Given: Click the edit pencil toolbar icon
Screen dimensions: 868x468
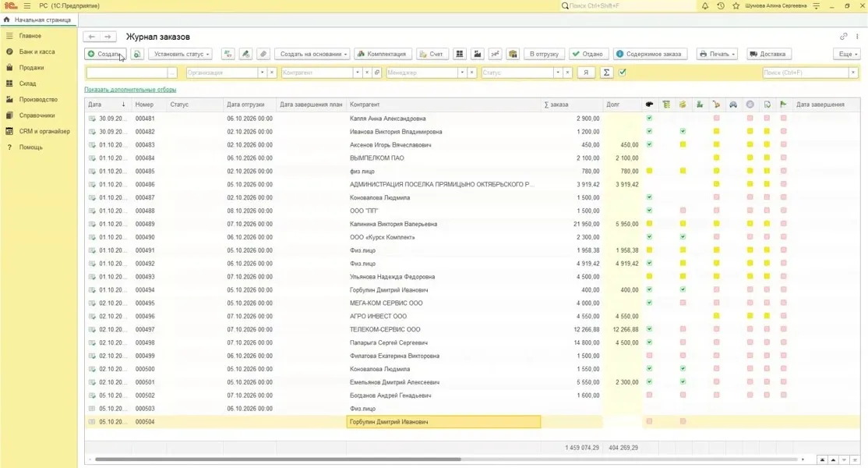Looking at the screenshot, I should (x=245, y=55).
